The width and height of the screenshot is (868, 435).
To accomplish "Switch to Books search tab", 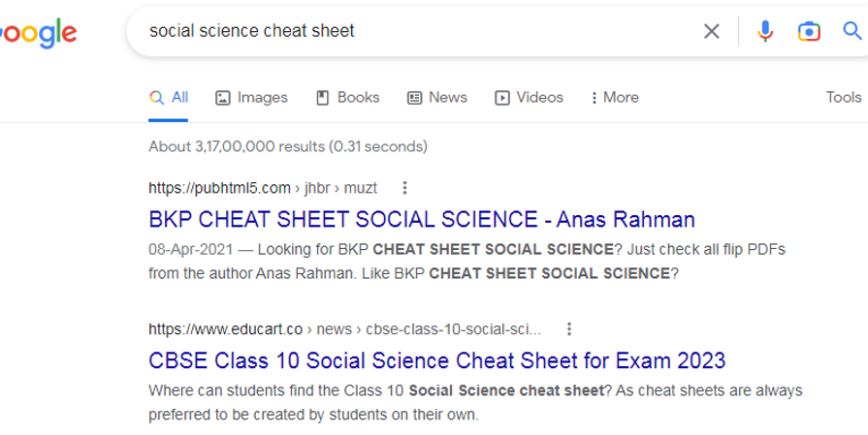I will [x=347, y=97].
